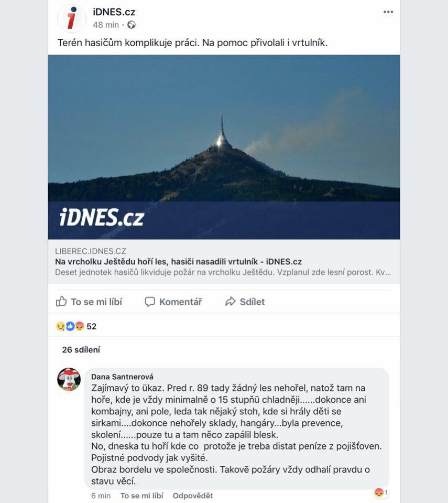Click the sad face reaction icon
The width and height of the screenshot is (448, 503).
click(61, 326)
